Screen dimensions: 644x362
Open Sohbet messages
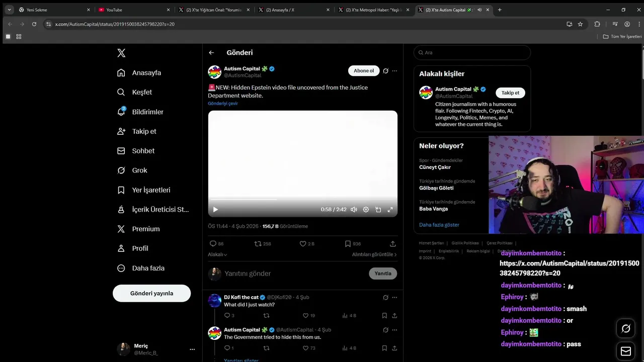136,151
